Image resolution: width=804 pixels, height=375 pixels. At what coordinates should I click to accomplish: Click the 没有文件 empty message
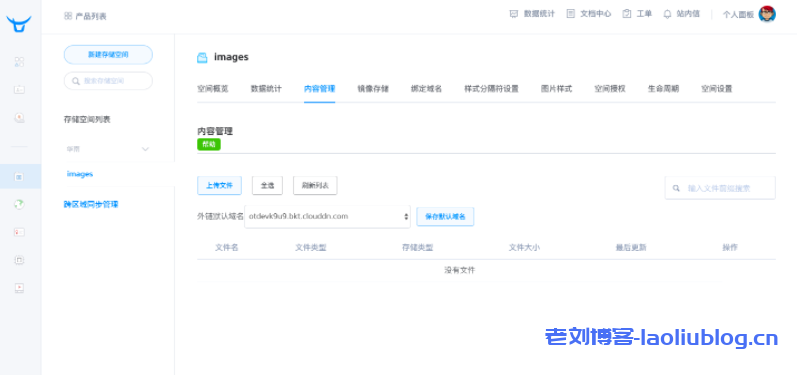tap(459, 270)
